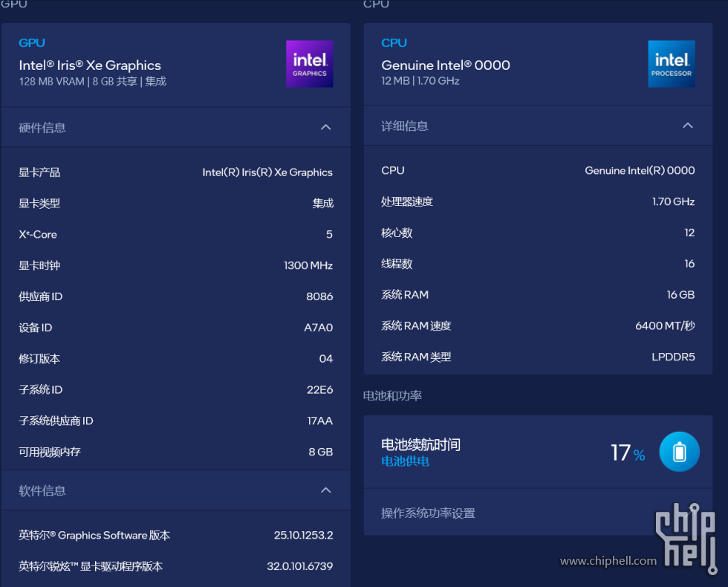The width and height of the screenshot is (728, 587).
Task: Select the value "1300 MHz"
Action: point(308,266)
